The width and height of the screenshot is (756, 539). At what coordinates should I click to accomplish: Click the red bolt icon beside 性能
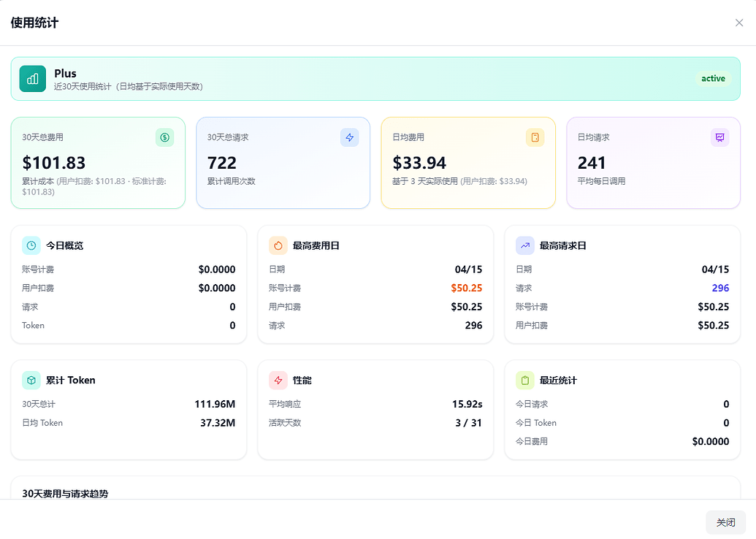pyautogui.click(x=278, y=381)
